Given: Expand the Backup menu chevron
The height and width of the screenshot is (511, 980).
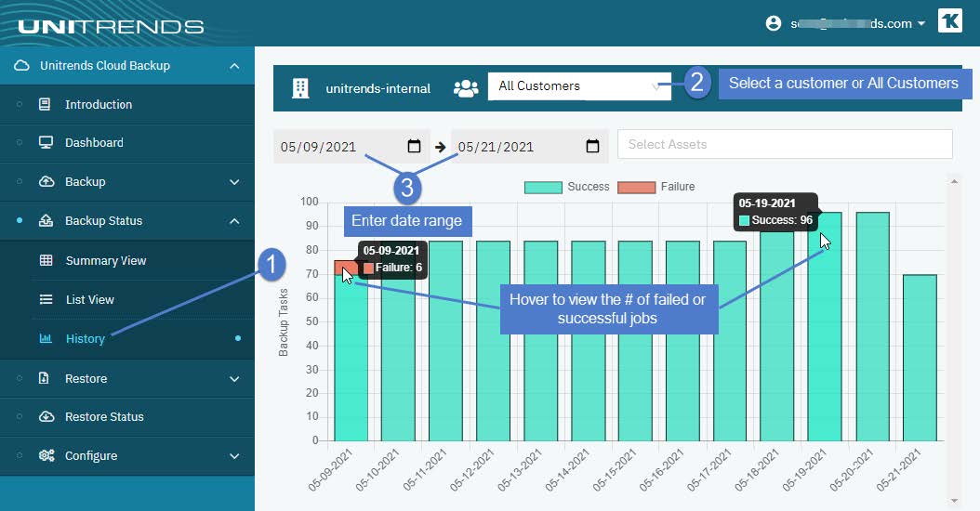Looking at the screenshot, I should click(x=234, y=182).
